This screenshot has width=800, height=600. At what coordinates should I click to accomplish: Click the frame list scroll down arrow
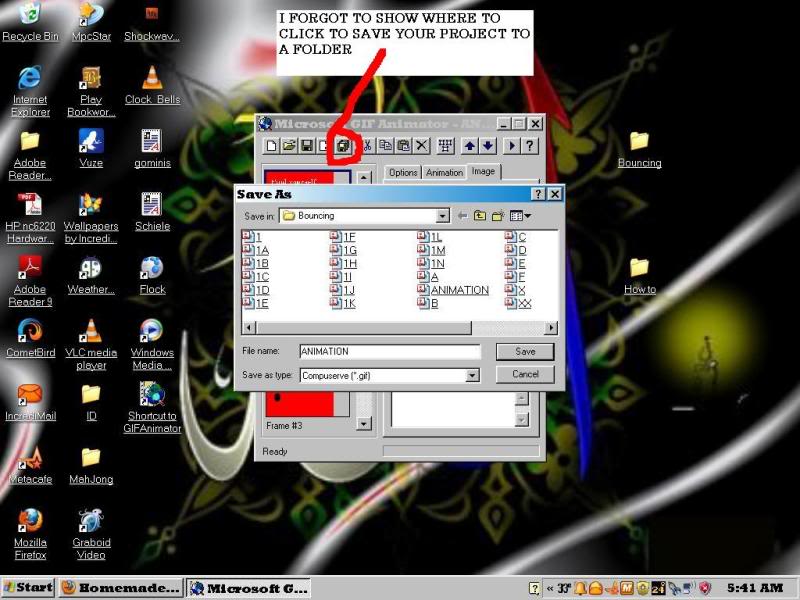[363, 423]
